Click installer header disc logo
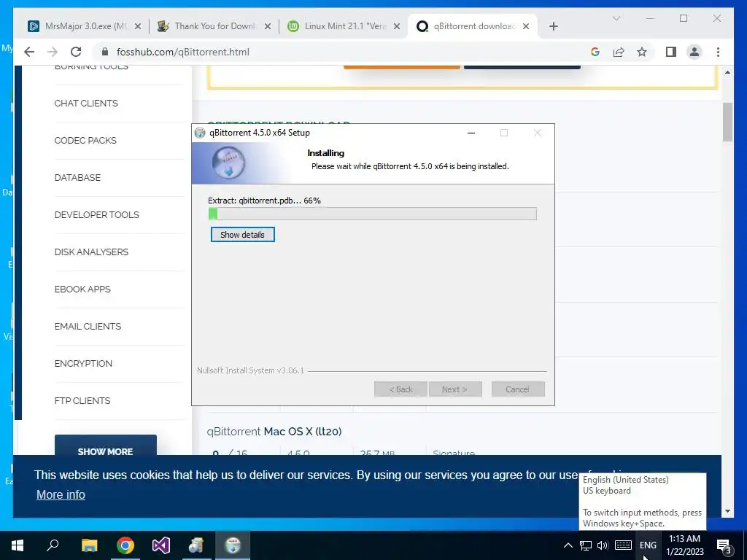Image resolution: width=747 pixels, height=560 pixels. (228, 163)
